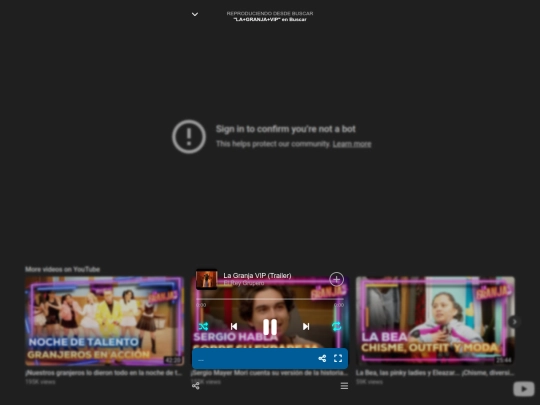The image size is (540, 405).
Task: Click the share icon below the player
Action: coord(196,386)
